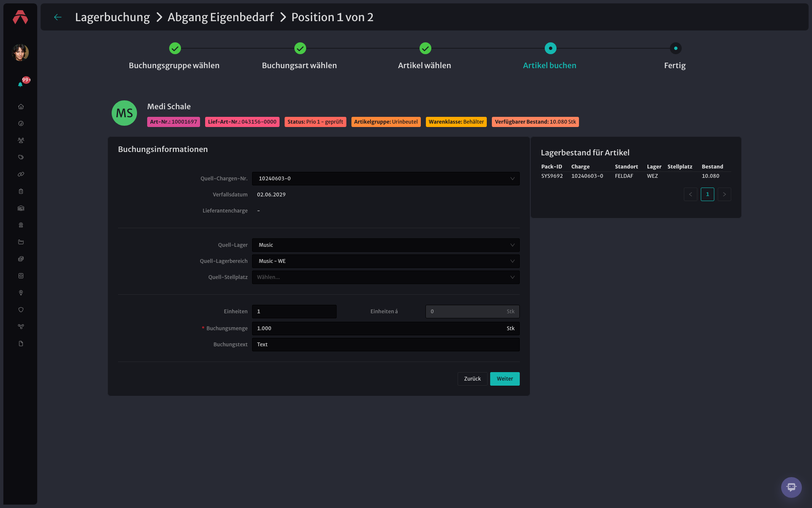
Task: Click Lagerbuchung breadcrumb
Action: [112, 17]
